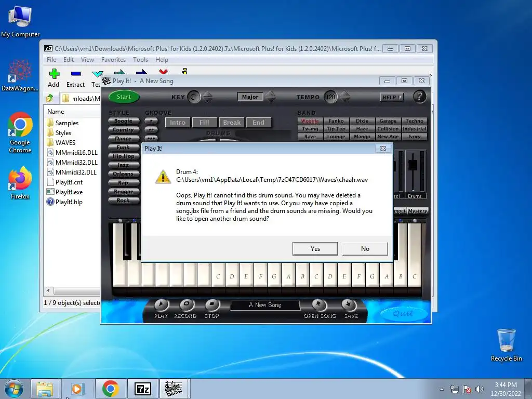
Task: Click the up-folder icon in 7-Zip
Action: (50, 98)
